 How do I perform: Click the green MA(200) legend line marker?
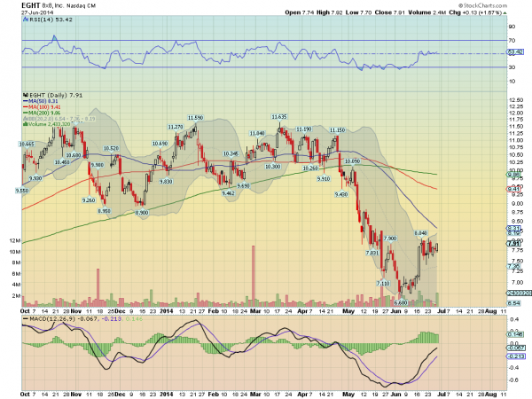coord(26,113)
